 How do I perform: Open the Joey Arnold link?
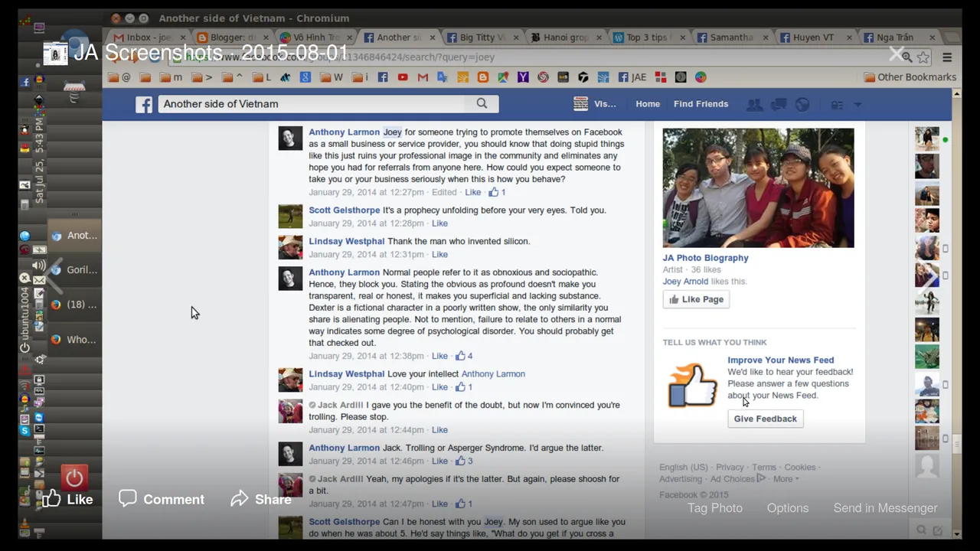point(685,281)
